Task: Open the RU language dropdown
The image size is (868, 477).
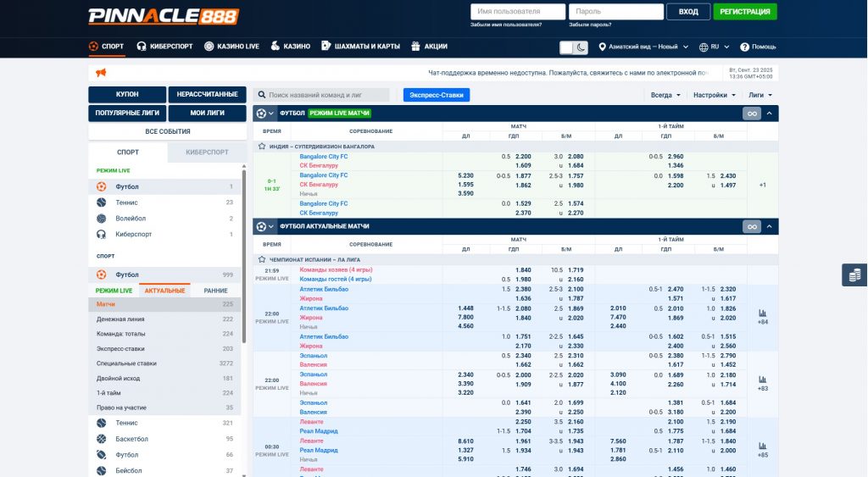Action: 714,47
